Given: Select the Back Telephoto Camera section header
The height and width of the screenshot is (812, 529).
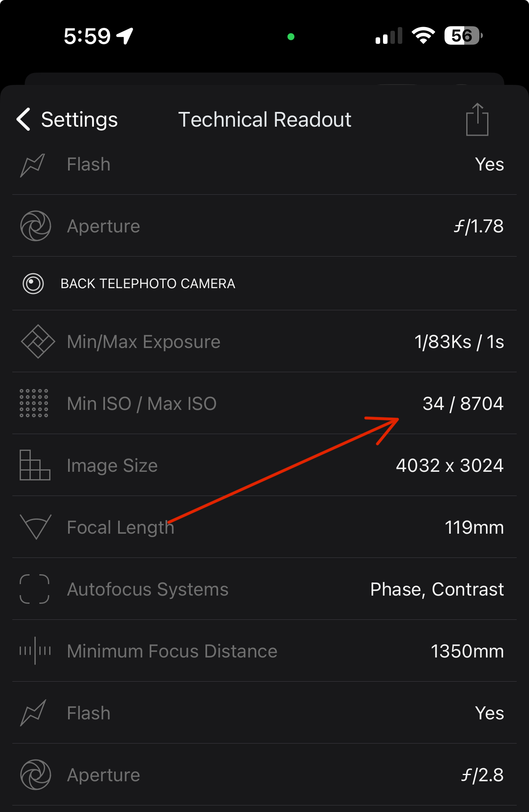Looking at the screenshot, I should pyautogui.click(x=148, y=284).
